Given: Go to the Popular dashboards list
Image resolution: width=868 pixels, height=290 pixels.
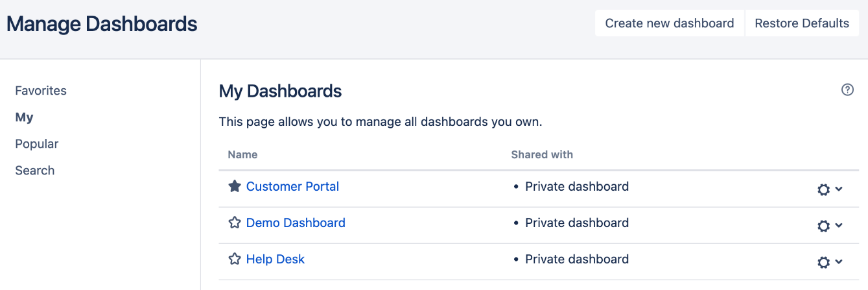Looking at the screenshot, I should [37, 144].
